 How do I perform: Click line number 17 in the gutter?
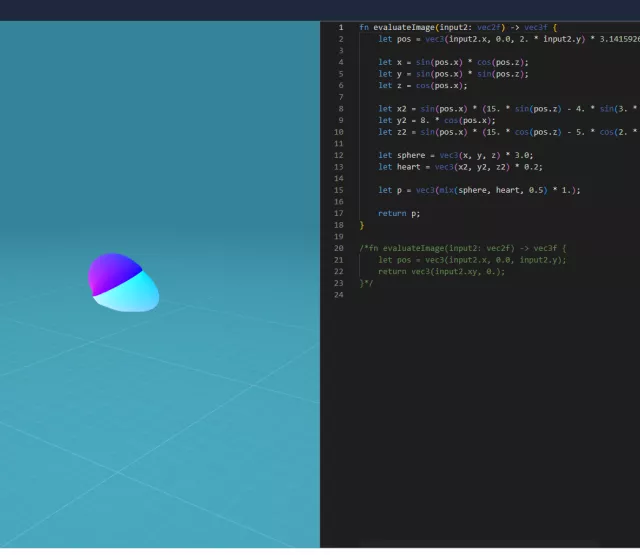[340, 213]
